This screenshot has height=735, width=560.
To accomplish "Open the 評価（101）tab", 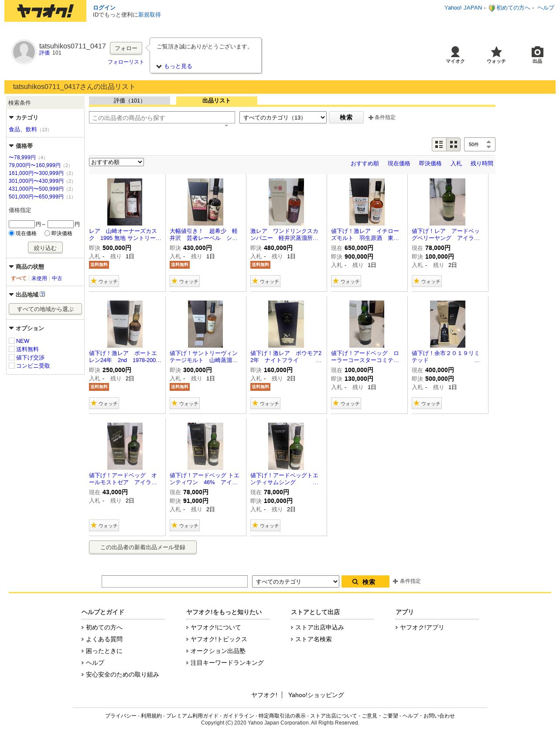I will click(x=130, y=101).
